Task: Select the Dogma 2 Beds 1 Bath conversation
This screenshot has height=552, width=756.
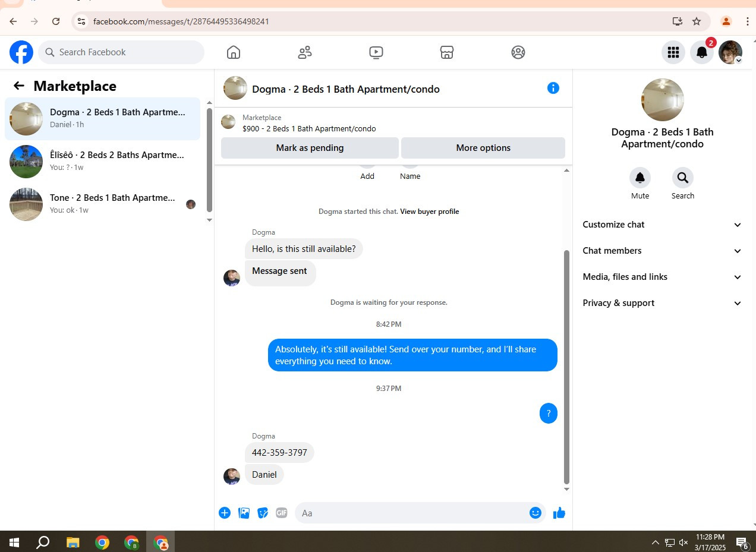Action: [x=103, y=118]
